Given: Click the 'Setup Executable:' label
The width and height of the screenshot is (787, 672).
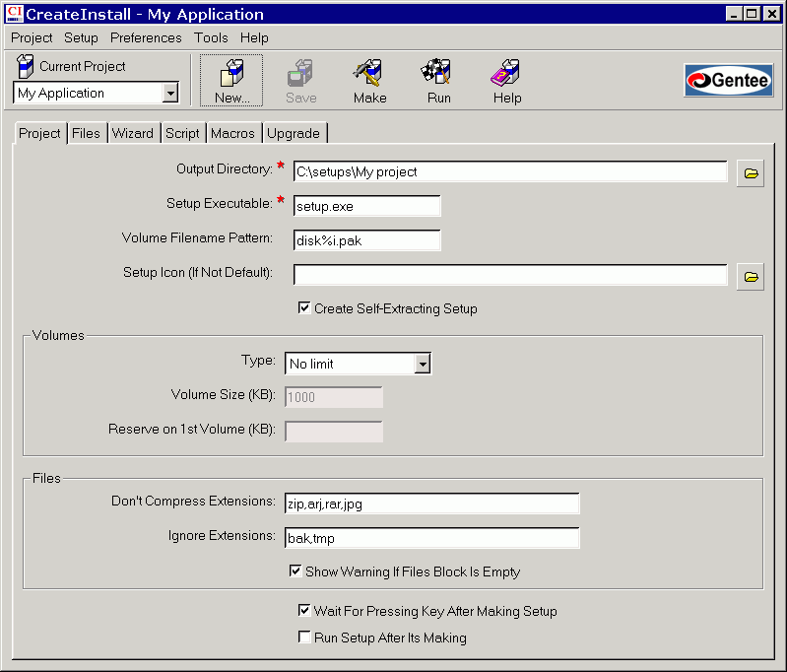Looking at the screenshot, I should (x=220, y=203).
